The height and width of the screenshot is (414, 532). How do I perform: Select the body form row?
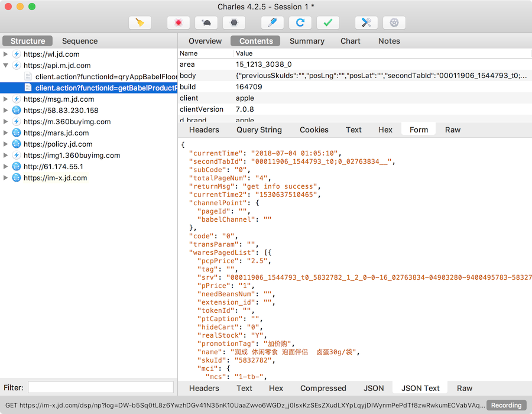click(x=355, y=76)
